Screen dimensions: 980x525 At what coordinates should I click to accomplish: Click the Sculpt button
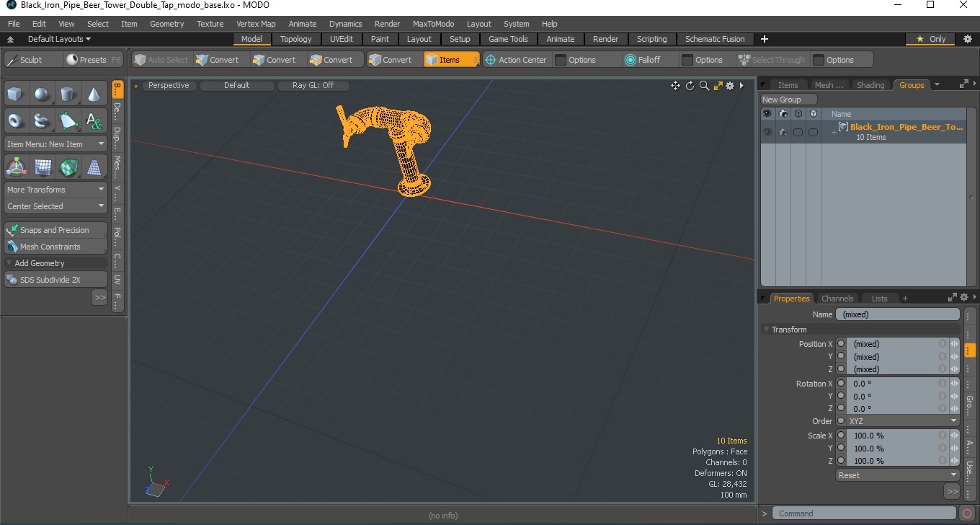pos(32,60)
